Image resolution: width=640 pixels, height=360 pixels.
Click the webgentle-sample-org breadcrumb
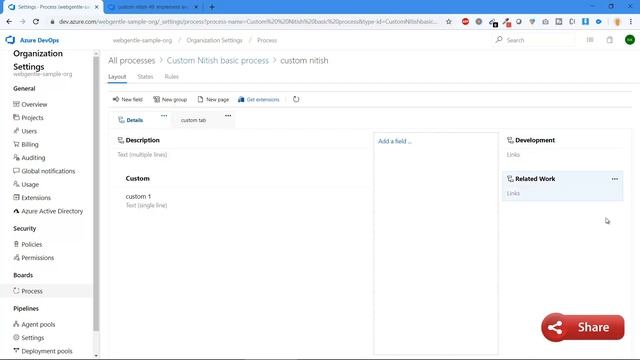pos(142,40)
